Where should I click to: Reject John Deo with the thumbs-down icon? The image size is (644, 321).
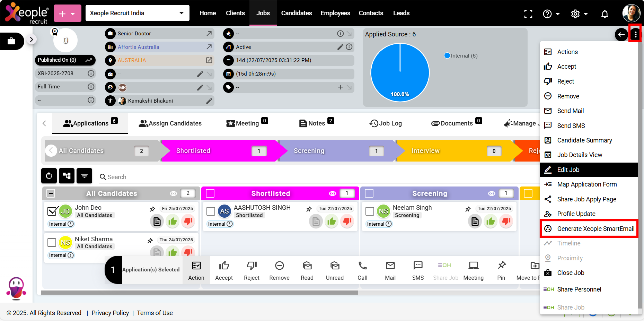pyautogui.click(x=188, y=221)
